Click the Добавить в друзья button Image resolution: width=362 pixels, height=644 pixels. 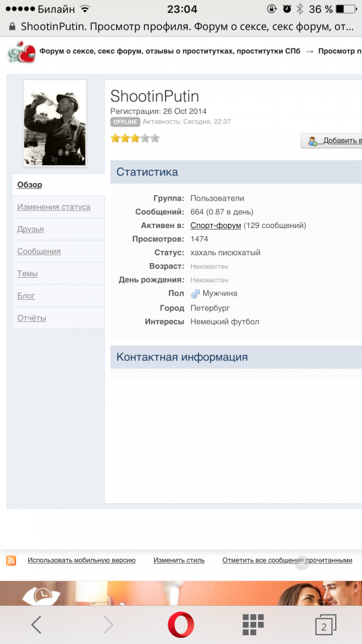[x=332, y=140]
